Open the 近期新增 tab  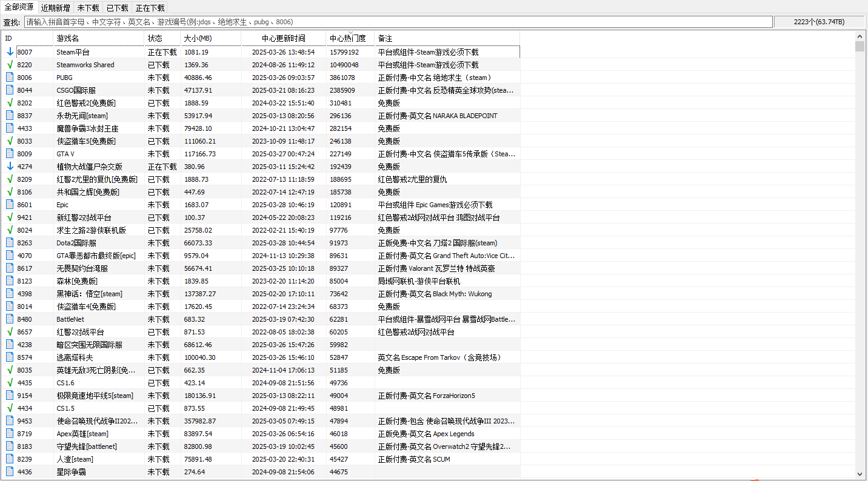point(56,8)
